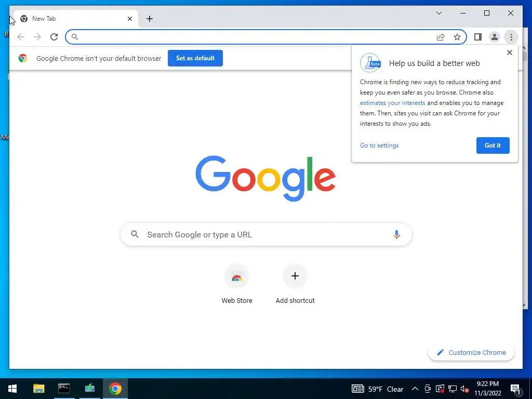Screen dimensions: 532x399
Task: Show hidden system tray icons
Action: (415, 389)
